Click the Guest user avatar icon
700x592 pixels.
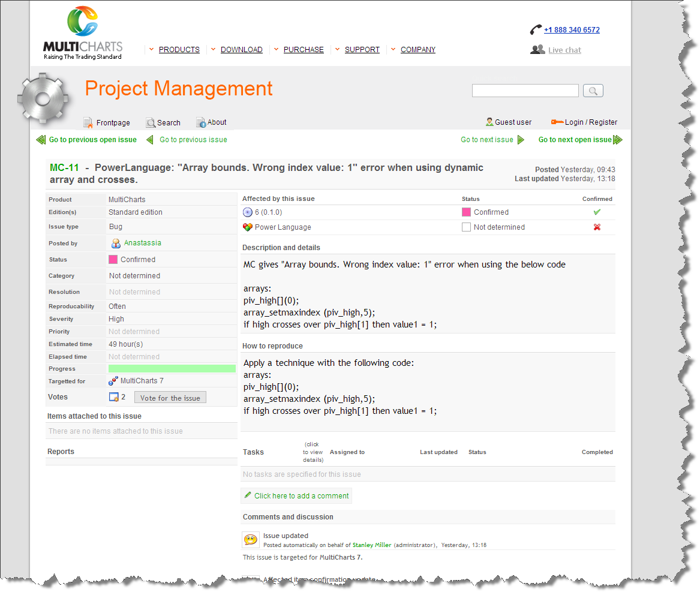click(489, 122)
